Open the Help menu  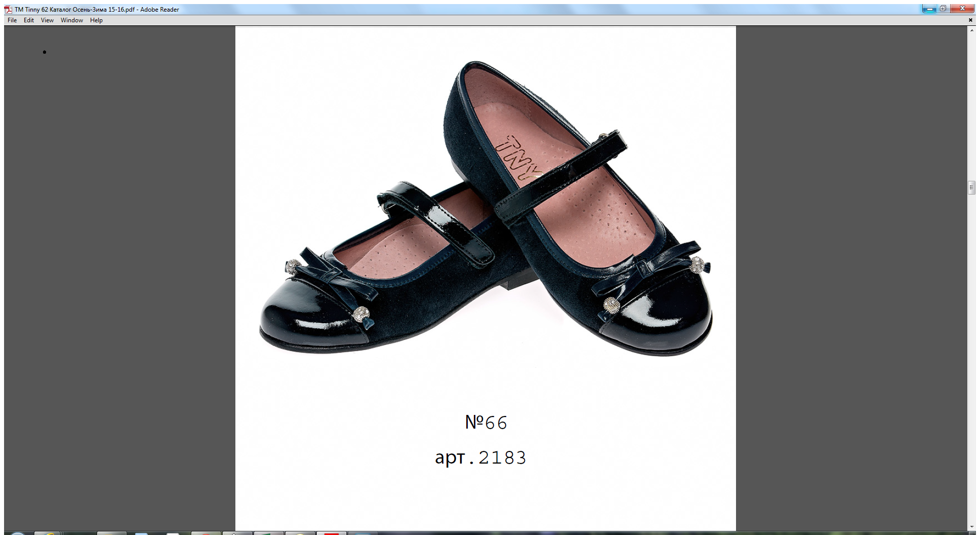[96, 20]
